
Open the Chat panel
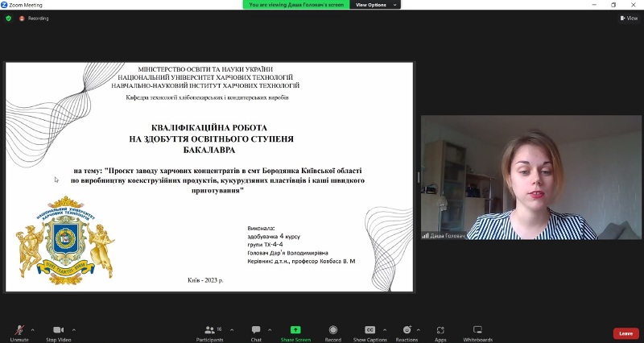pyautogui.click(x=256, y=333)
